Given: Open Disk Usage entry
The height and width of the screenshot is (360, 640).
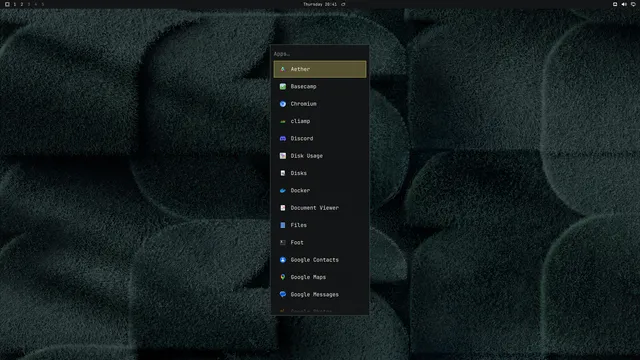Looking at the screenshot, I should pos(320,156).
